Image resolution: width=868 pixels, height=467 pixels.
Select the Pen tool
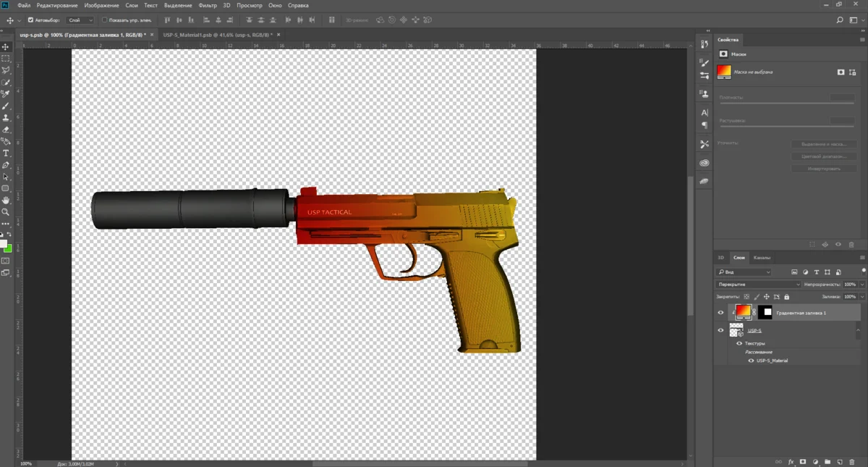6,165
